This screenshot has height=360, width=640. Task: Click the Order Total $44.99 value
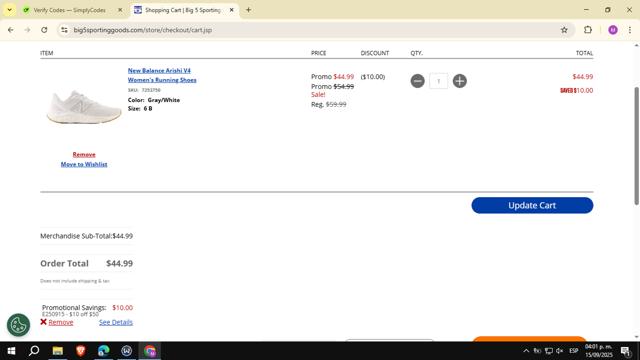(x=119, y=263)
